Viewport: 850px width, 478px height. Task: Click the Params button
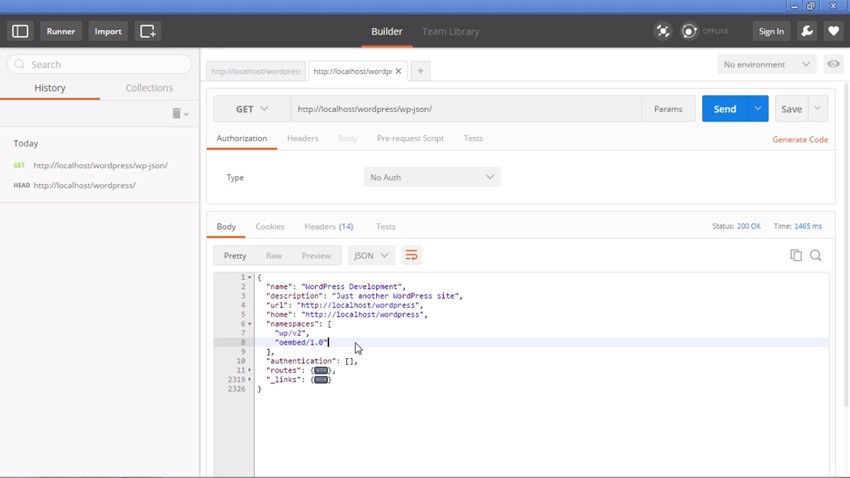tap(668, 109)
